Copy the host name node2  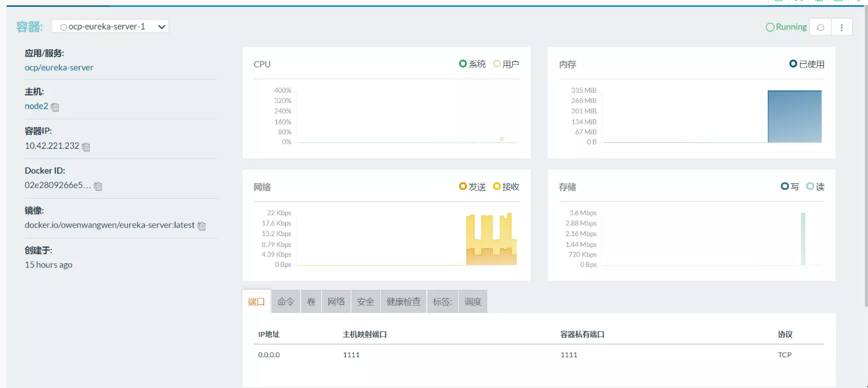pyautogui.click(x=55, y=107)
